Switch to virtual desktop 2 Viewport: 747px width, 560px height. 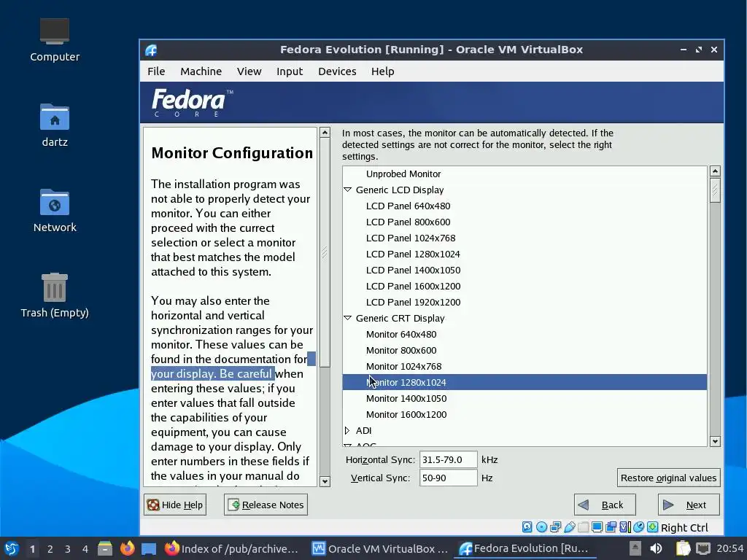(50, 549)
